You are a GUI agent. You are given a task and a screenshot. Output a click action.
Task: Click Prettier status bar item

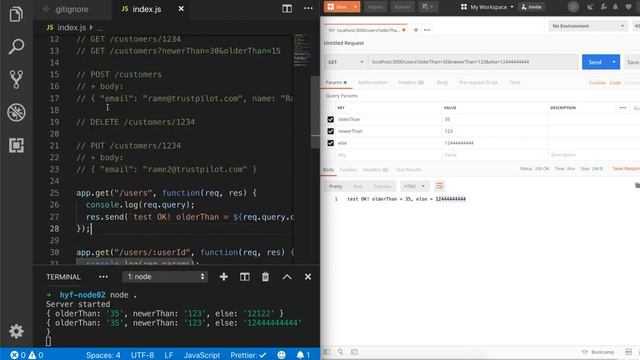tap(248, 355)
